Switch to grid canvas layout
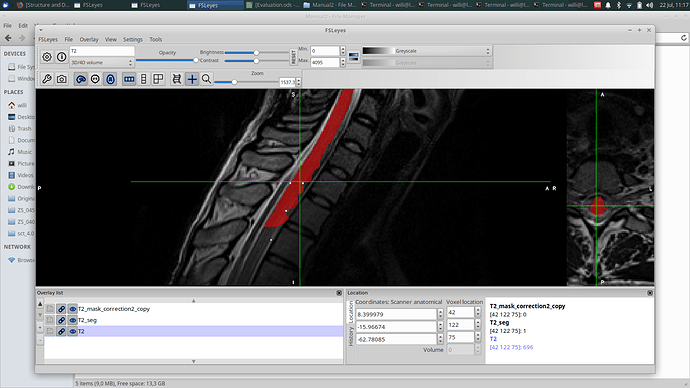 coord(158,79)
